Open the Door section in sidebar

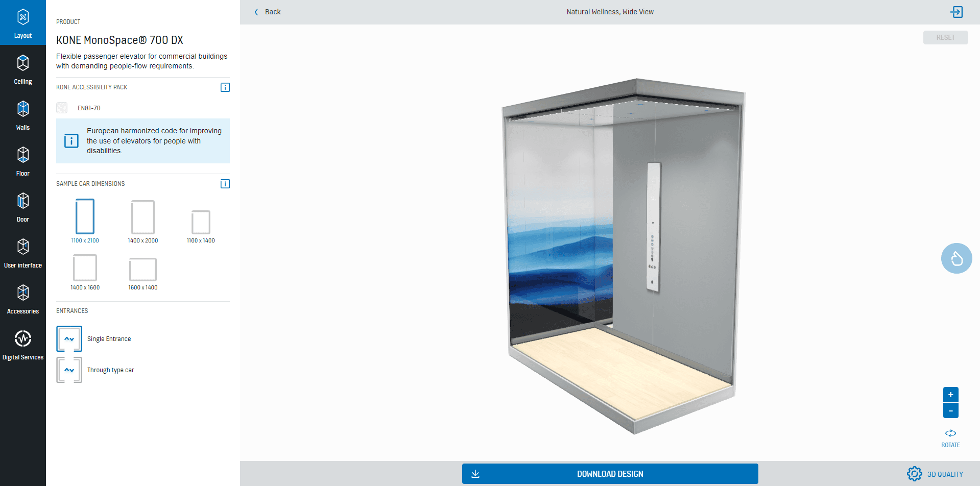click(x=23, y=207)
